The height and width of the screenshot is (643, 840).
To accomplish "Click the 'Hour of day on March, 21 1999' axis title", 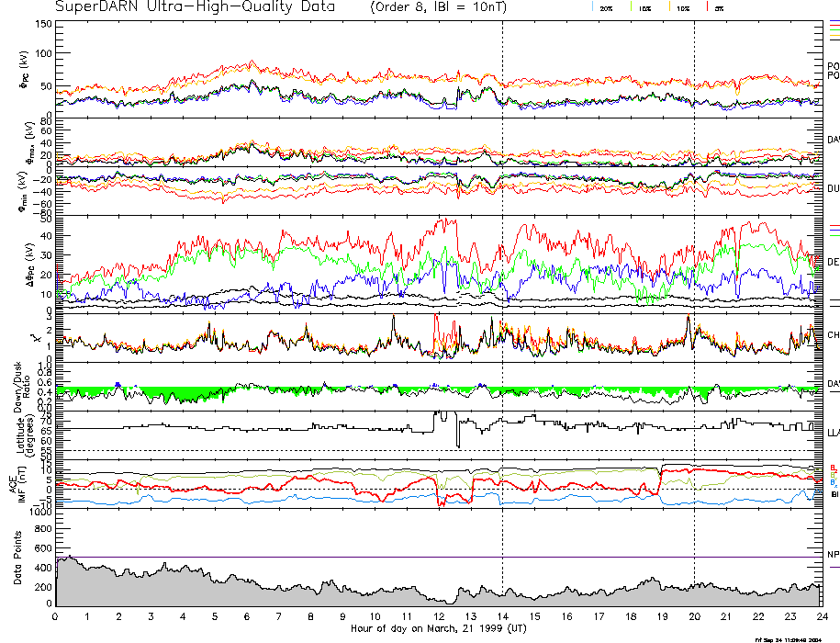I will pyautogui.click(x=439, y=629).
